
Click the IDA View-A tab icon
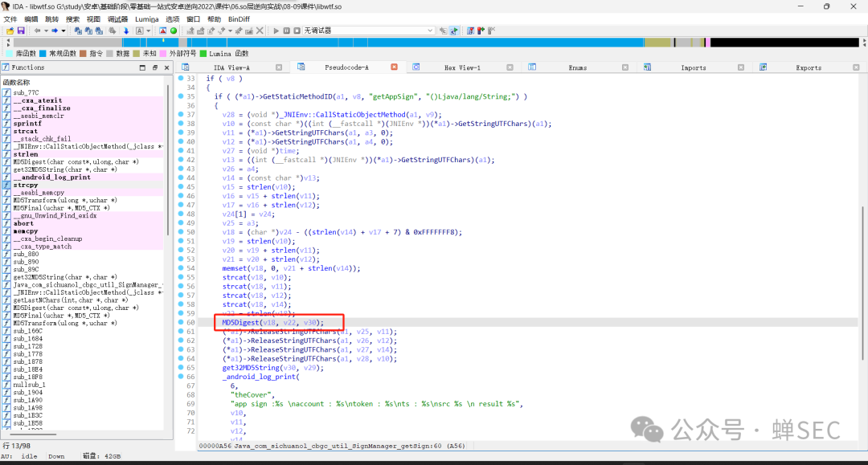(x=186, y=67)
